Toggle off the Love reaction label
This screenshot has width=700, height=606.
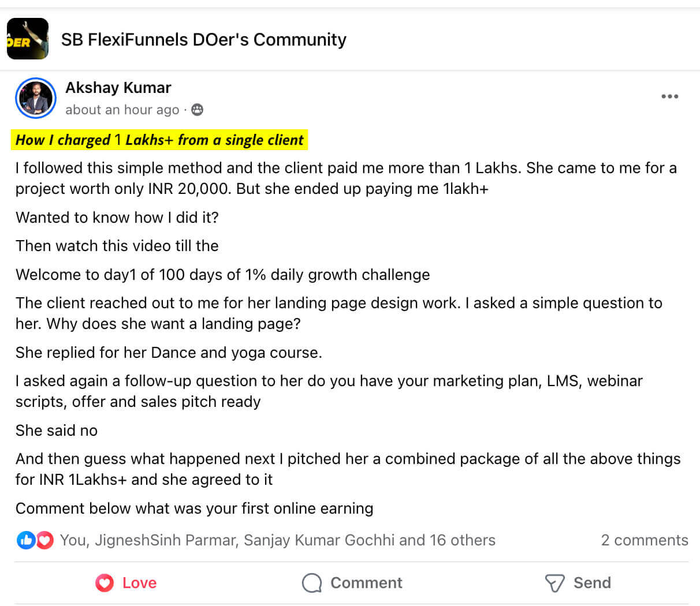(x=139, y=583)
